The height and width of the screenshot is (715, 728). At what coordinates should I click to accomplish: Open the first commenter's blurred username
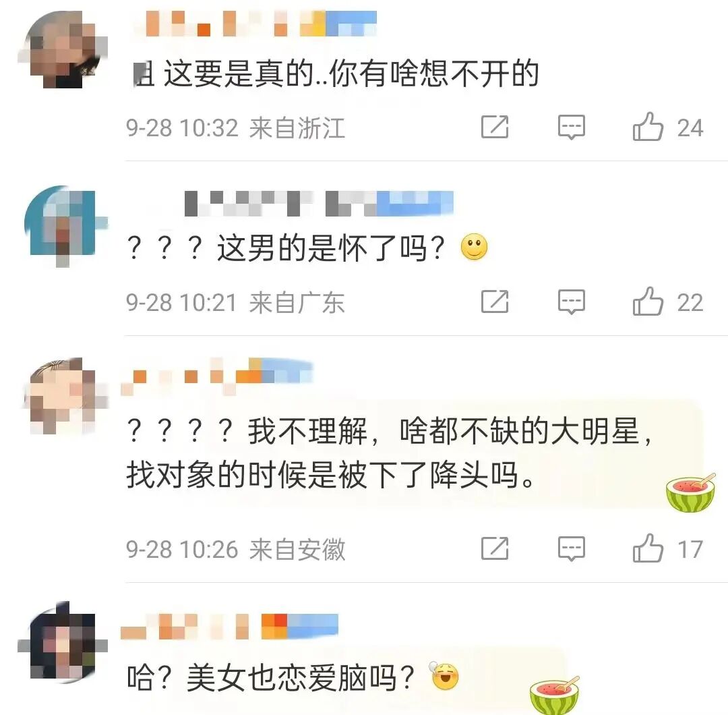pos(255,23)
